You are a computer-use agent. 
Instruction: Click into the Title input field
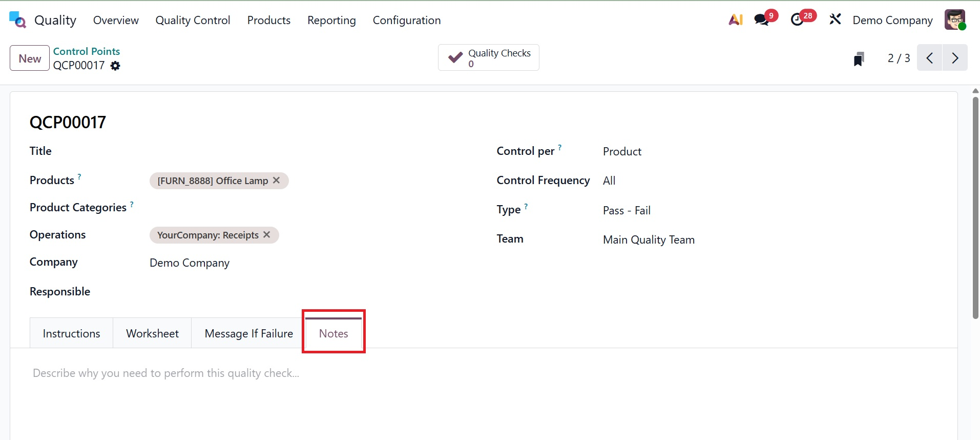pyautogui.click(x=307, y=151)
